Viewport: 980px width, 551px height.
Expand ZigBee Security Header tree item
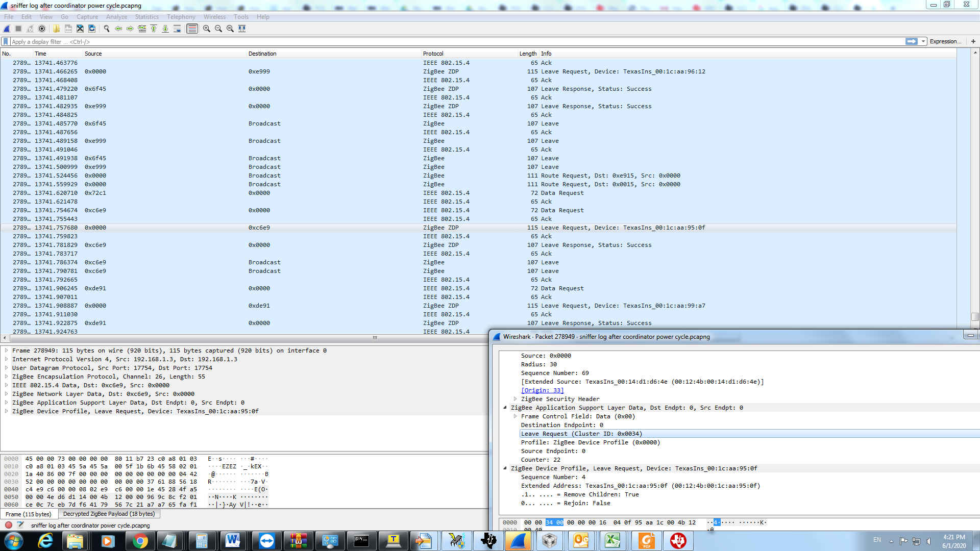[515, 399]
